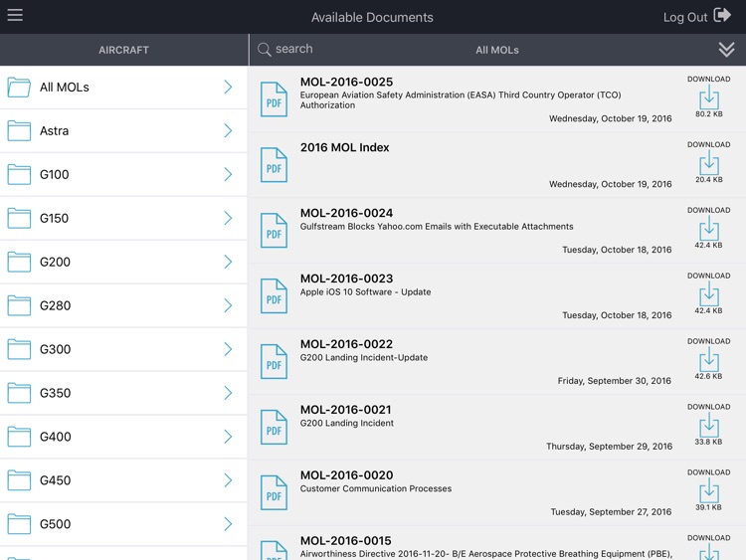Open PDF icon for MOL-2016-0025

click(x=274, y=99)
